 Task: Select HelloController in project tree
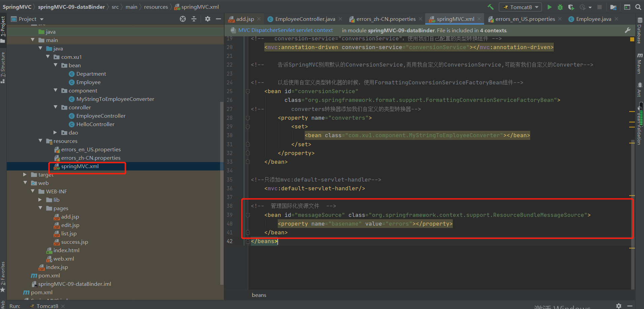click(x=95, y=124)
